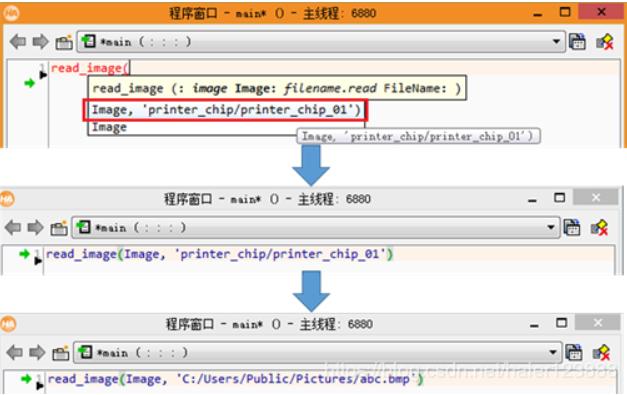Screen dimensions: 627x395
Task: Go back in the top program window with autocomplete popup
Action: 18,42
